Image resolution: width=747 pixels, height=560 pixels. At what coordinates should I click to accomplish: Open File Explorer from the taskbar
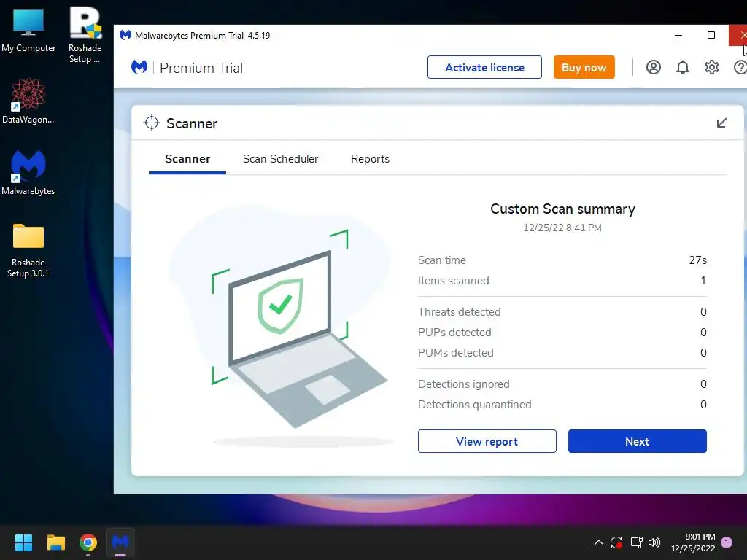coord(55,542)
